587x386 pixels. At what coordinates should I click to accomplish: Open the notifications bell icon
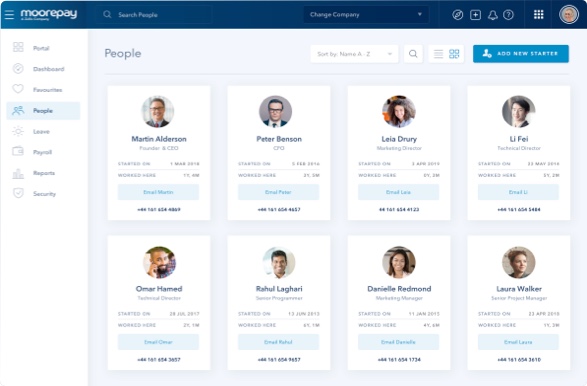click(493, 15)
